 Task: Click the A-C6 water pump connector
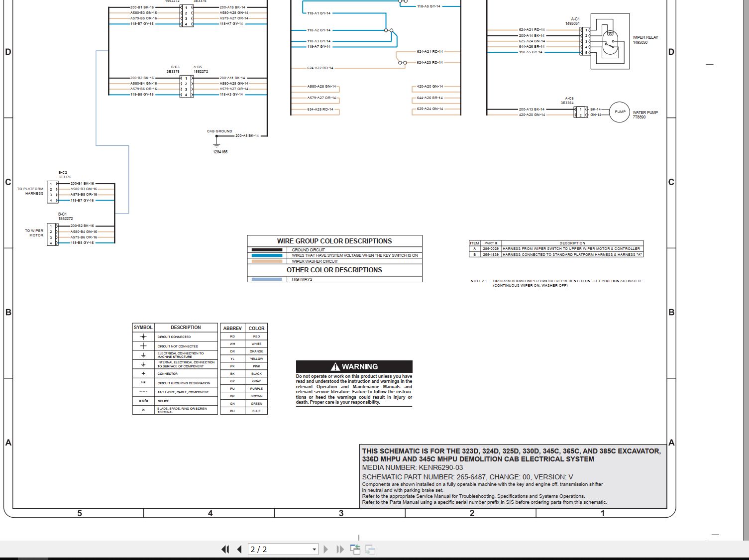(x=580, y=112)
